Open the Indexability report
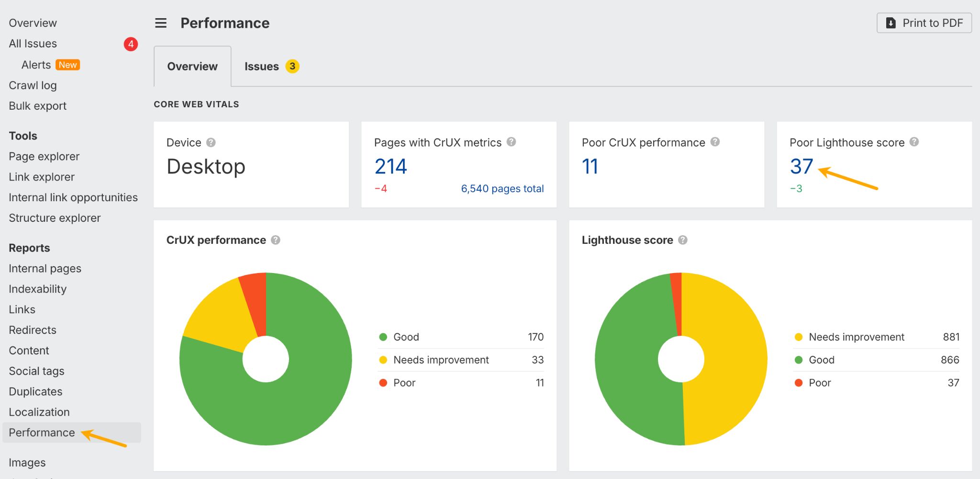The image size is (980, 479). [37, 289]
